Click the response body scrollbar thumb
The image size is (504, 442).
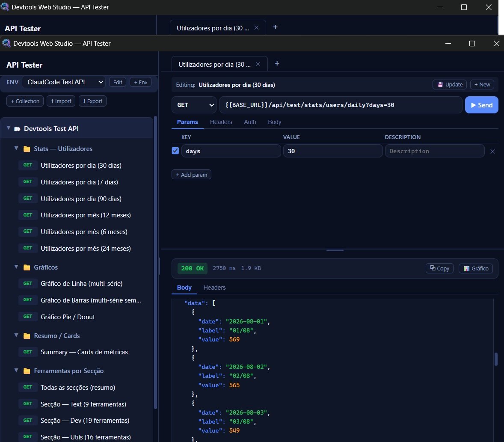(x=496, y=359)
